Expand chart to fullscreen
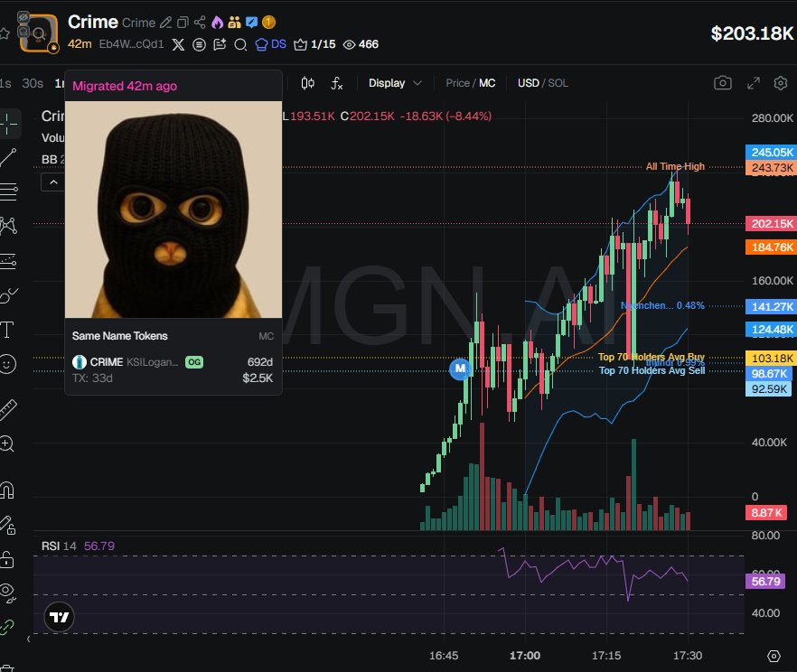 [x=754, y=83]
